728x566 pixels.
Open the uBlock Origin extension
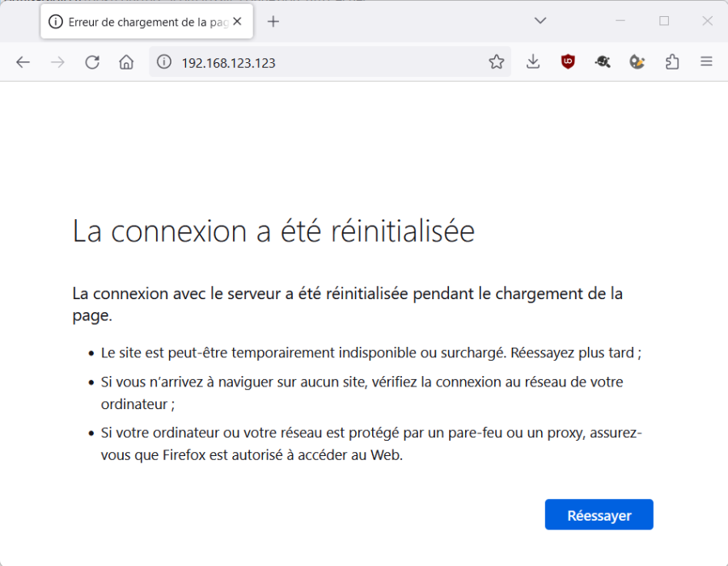[x=568, y=62]
